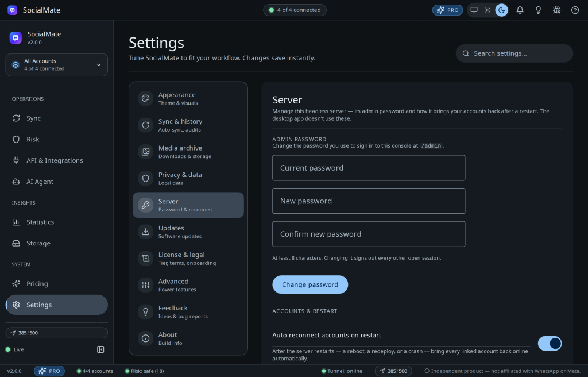
Task: Open AI Agent in the sidebar
Action: pos(57,182)
